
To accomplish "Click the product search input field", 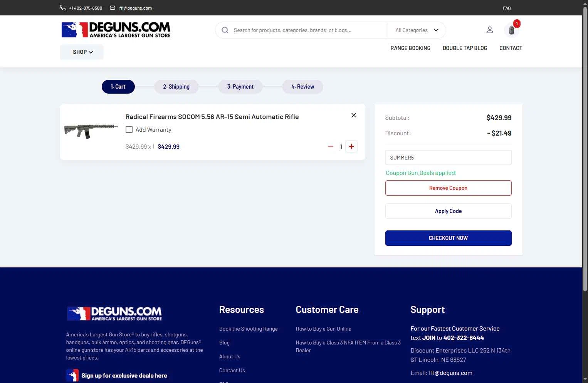I will pos(308,30).
